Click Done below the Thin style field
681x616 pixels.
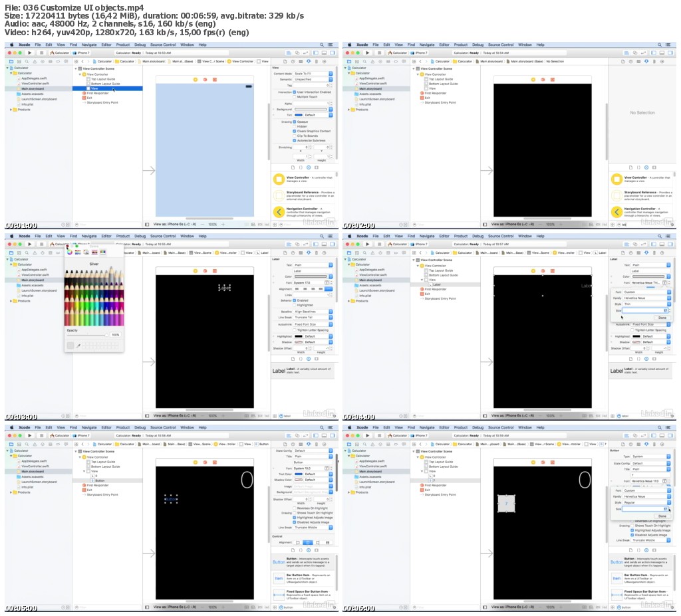tap(662, 318)
